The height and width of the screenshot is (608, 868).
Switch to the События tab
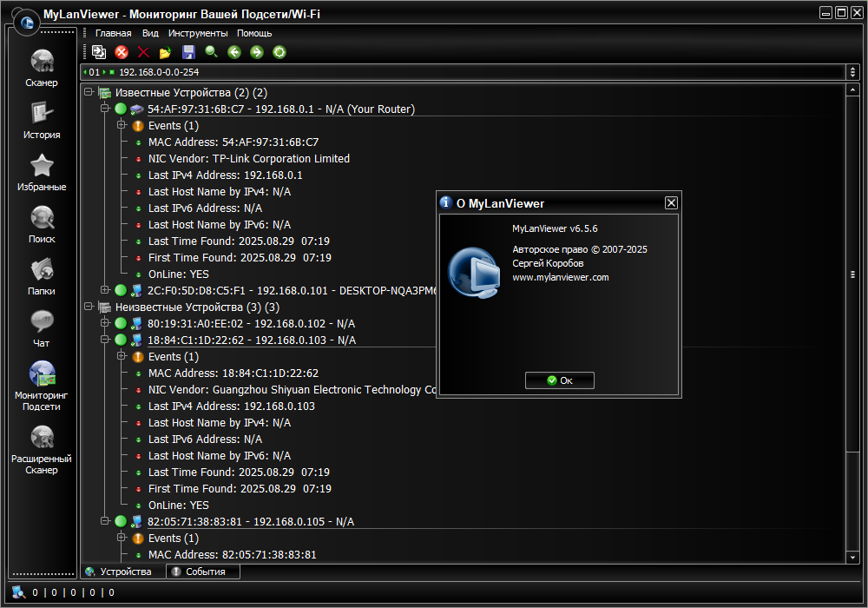click(203, 572)
